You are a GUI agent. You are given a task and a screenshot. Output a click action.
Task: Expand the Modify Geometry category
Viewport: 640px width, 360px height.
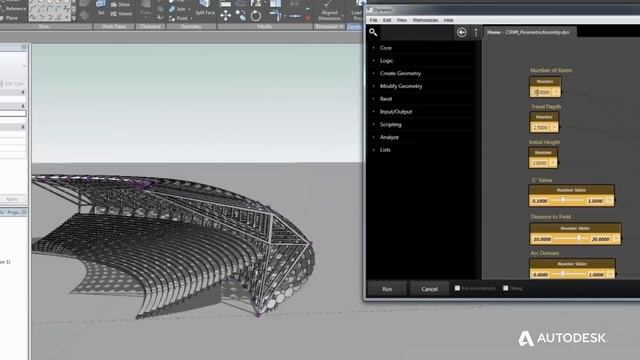(x=401, y=86)
